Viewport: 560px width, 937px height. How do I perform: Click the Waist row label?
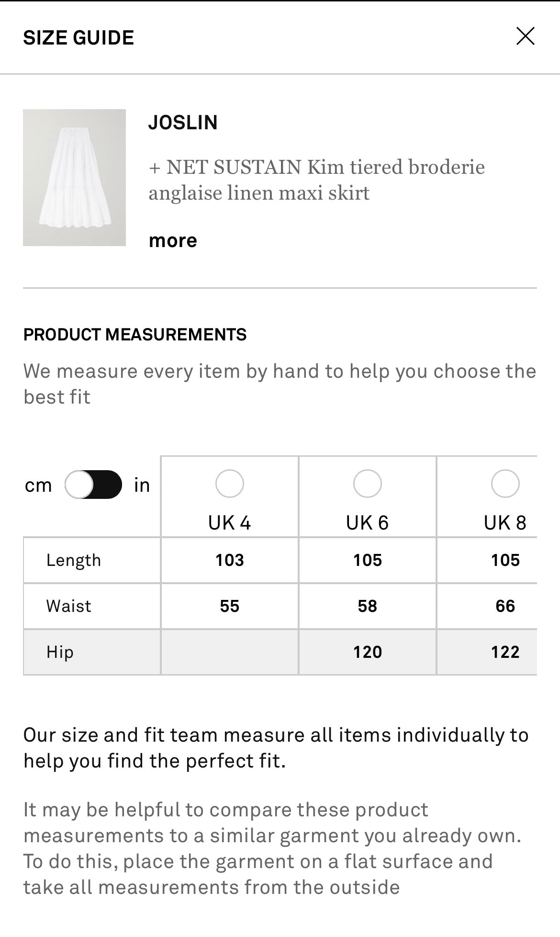point(68,606)
